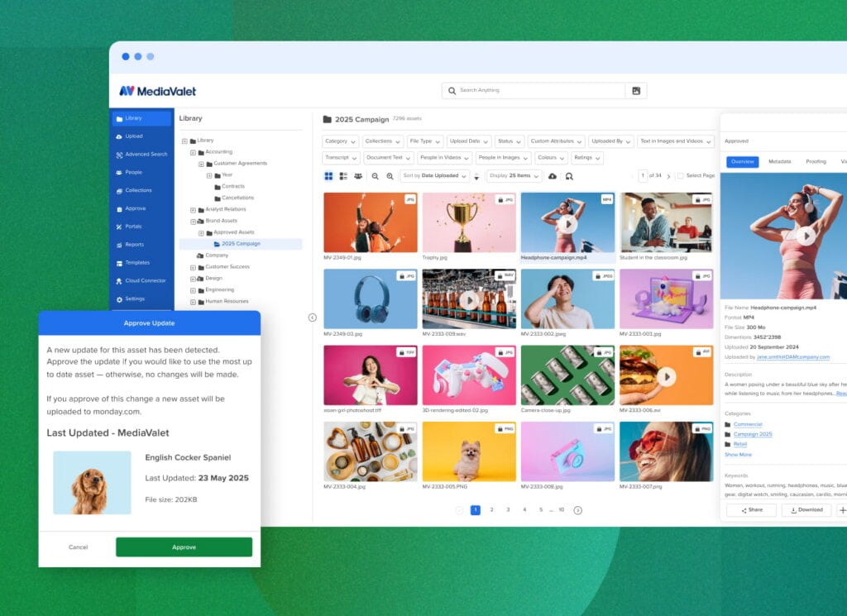Click the cloud download icon on the toolbar
Screen dimensions: 847x616
[x=552, y=176]
